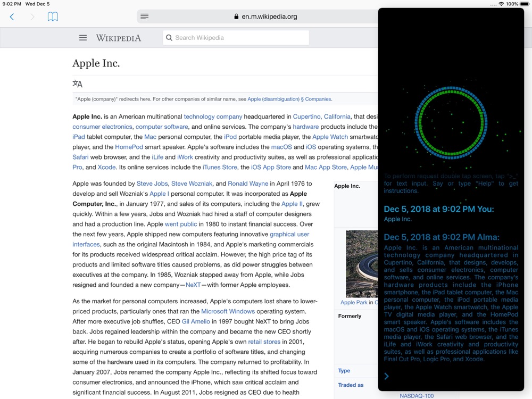Open the Type infobox row link
The height and width of the screenshot is (399, 532).
tap(344, 370)
